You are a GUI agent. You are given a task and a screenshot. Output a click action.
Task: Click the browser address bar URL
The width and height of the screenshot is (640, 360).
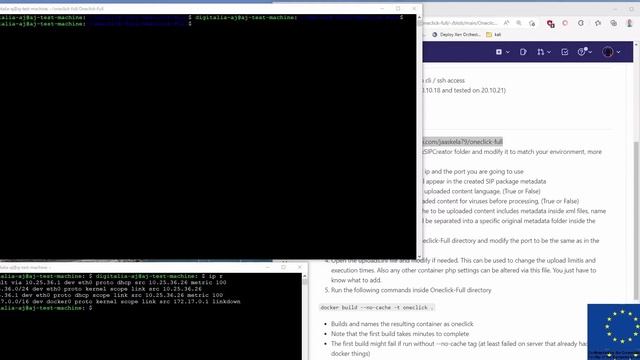click(460, 23)
